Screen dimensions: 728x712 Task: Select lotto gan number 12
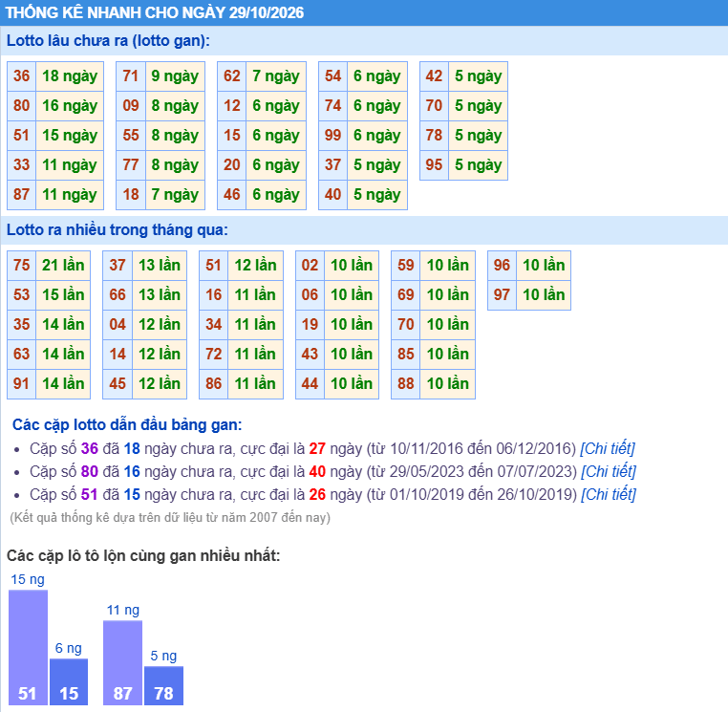232,106
